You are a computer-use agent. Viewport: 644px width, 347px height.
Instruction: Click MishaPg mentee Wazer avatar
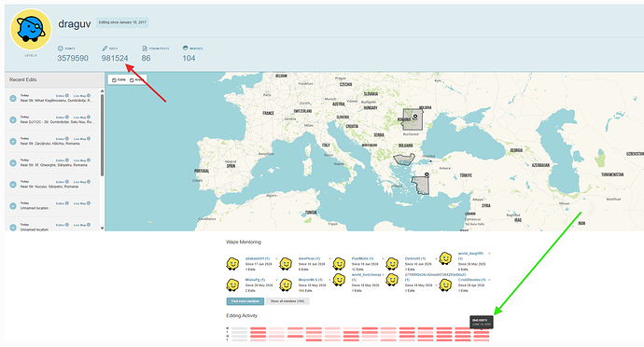(x=233, y=285)
